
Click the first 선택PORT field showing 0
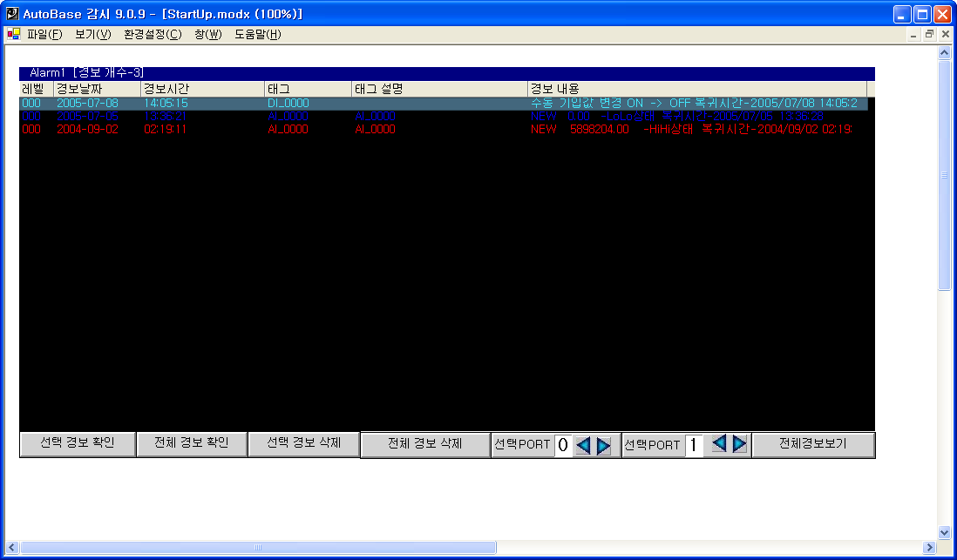[x=563, y=445]
